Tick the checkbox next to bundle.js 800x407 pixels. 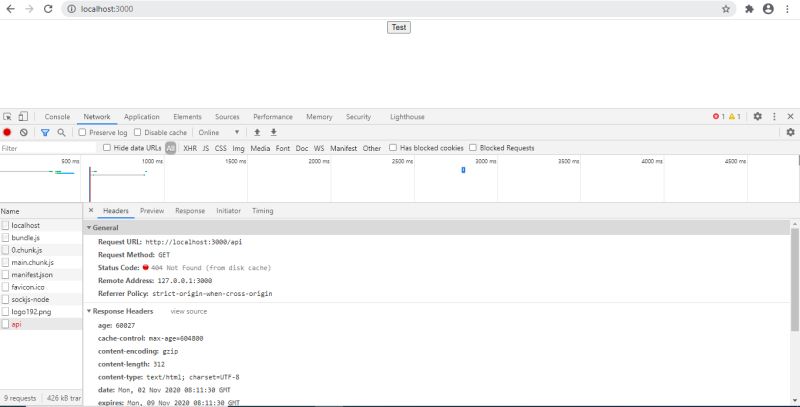5,238
